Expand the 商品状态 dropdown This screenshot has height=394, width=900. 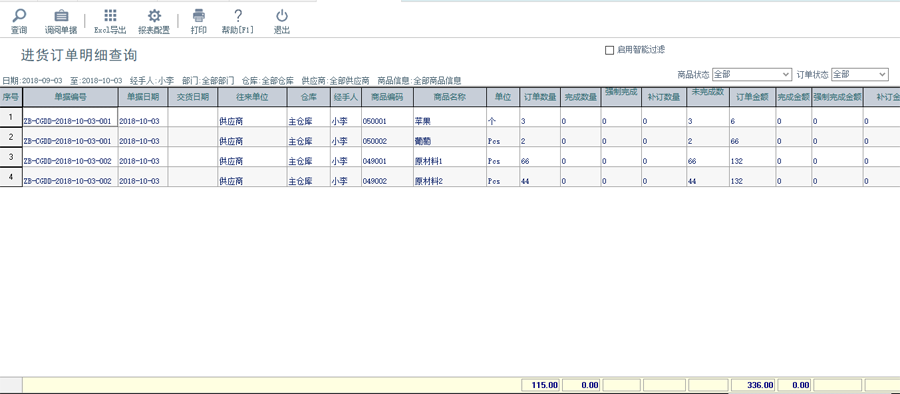point(752,75)
